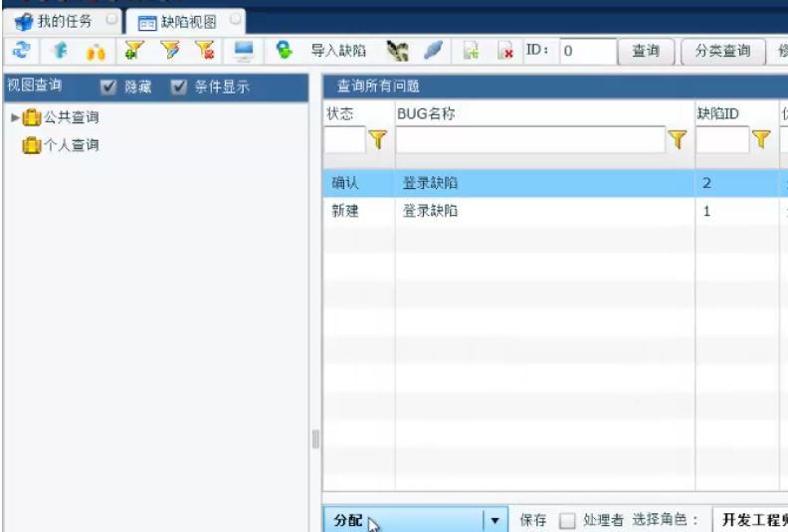
Task: Click the delete filter funnel icon
Action: [205, 51]
